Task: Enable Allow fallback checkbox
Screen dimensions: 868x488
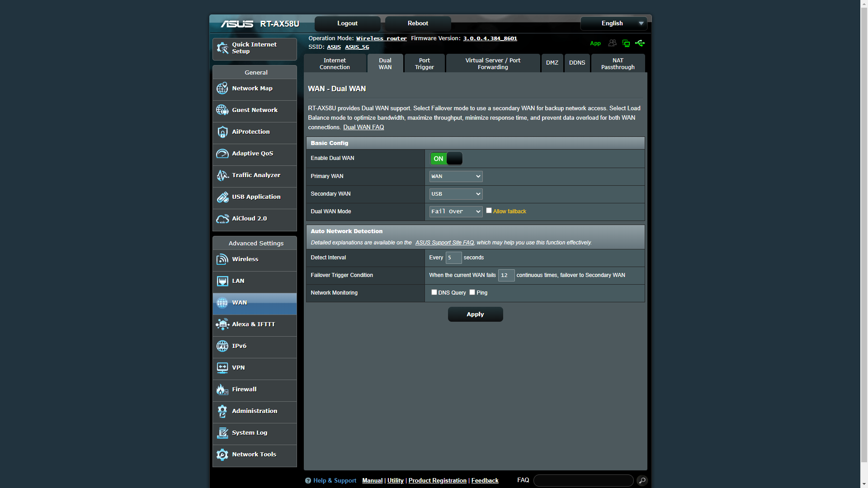Action: click(490, 210)
